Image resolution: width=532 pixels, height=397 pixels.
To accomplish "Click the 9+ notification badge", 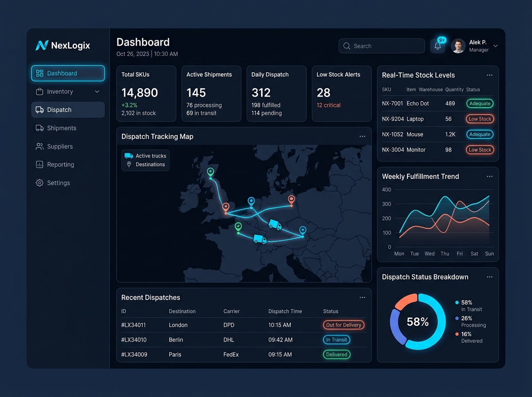I will click(442, 40).
